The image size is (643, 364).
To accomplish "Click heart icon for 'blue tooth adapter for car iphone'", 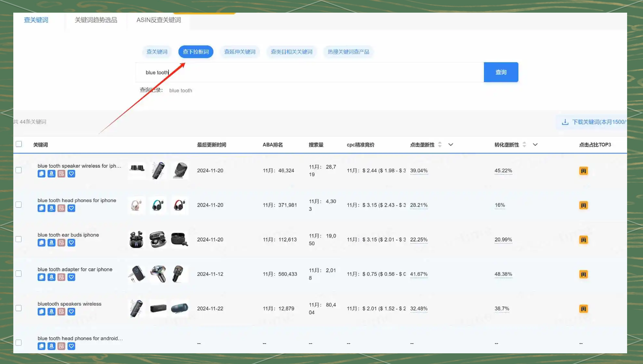I will [71, 277].
